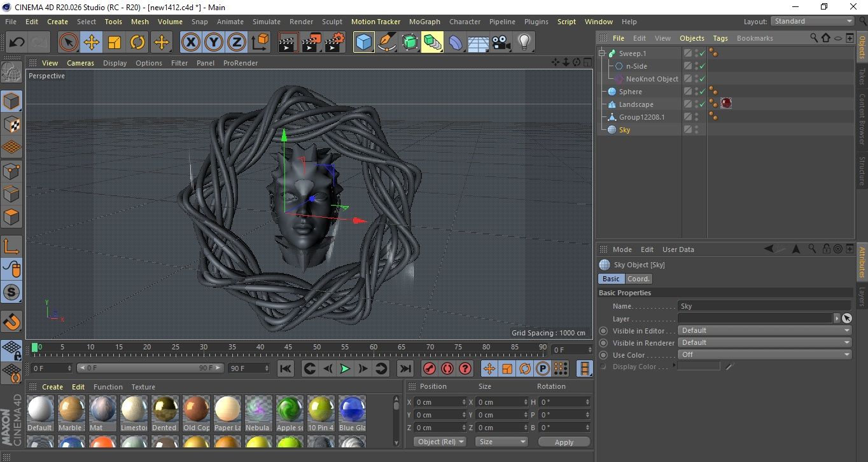The width and height of the screenshot is (868, 462).
Task: Toggle the Use Color animation dot
Action: pos(603,355)
